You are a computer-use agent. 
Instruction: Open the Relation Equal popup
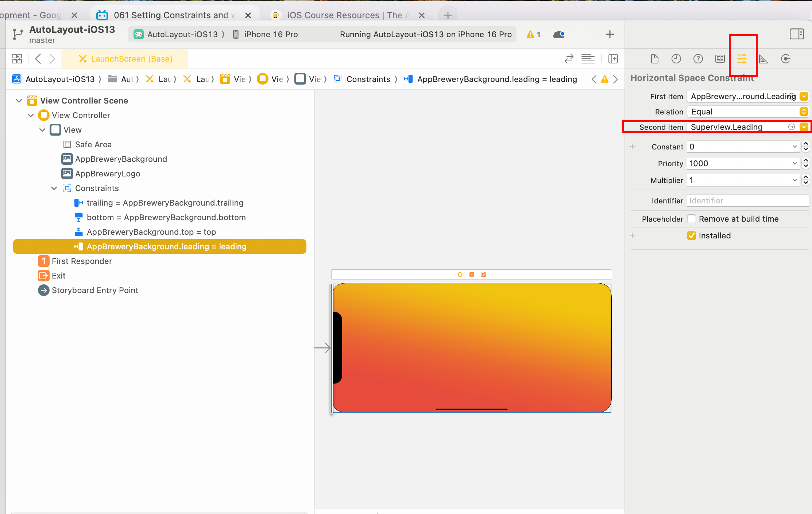[747, 112]
